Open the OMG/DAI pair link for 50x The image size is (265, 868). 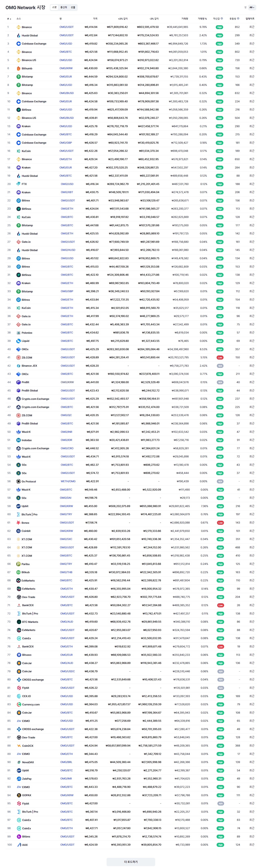(66, 498)
